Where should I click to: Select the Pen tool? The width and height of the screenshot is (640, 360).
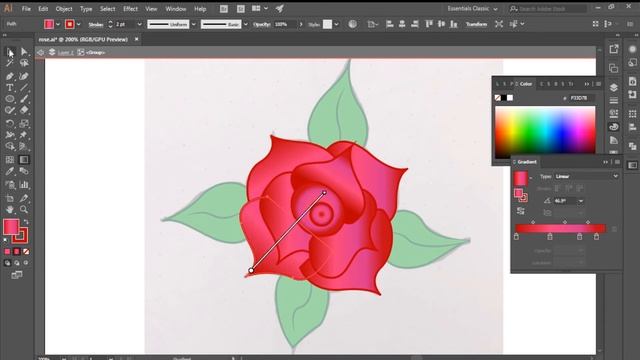(x=10, y=76)
